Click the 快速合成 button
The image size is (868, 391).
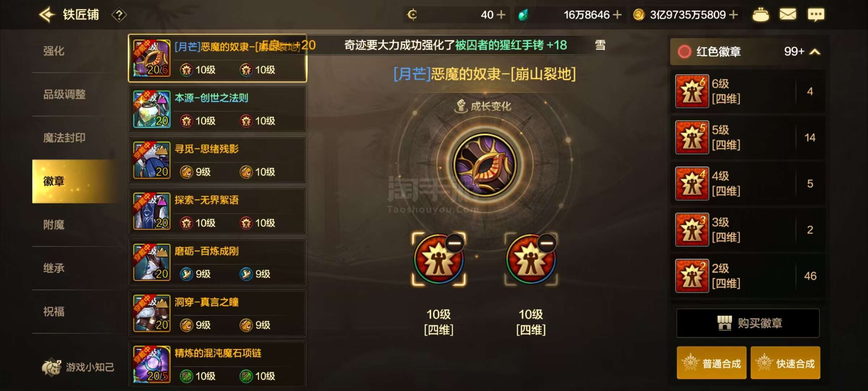pos(785,363)
